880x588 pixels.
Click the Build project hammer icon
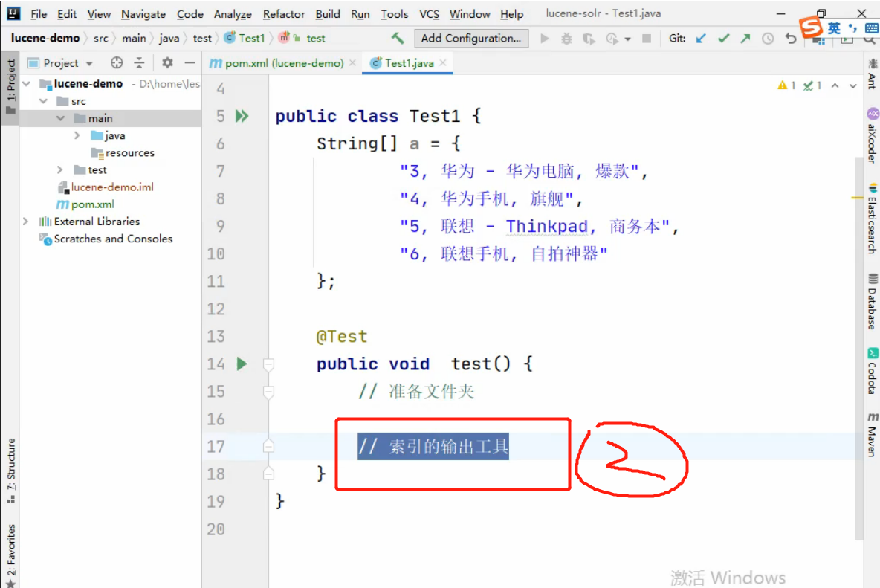click(x=398, y=38)
